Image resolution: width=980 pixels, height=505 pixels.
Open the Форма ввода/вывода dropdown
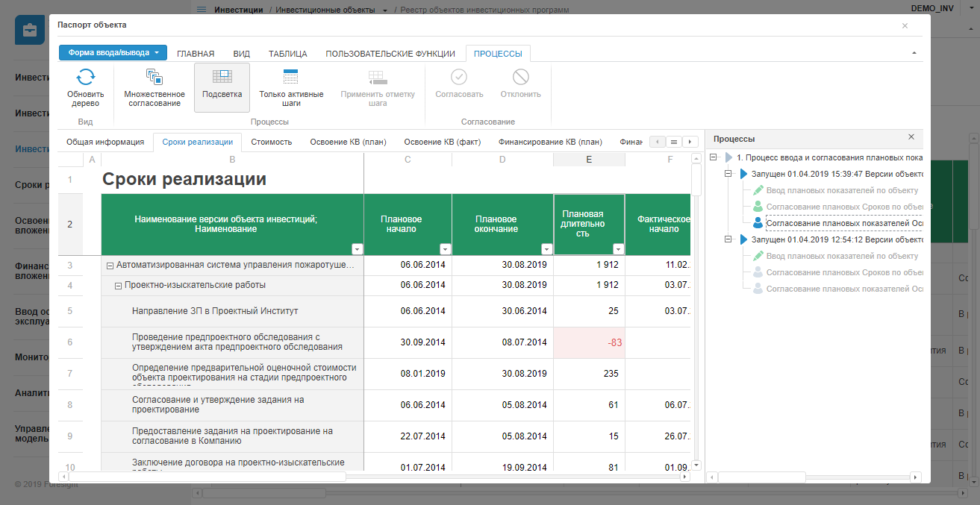pos(113,53)
